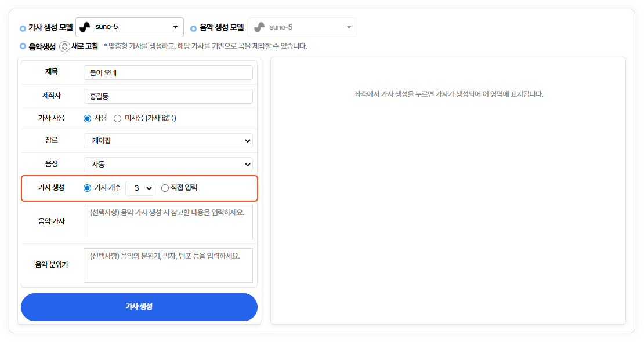Image resolution: width=644 pixels, height=342 pixels.
Task: Select 미사용 (가사 없음) radio option
Action: [x=118, y=118]
